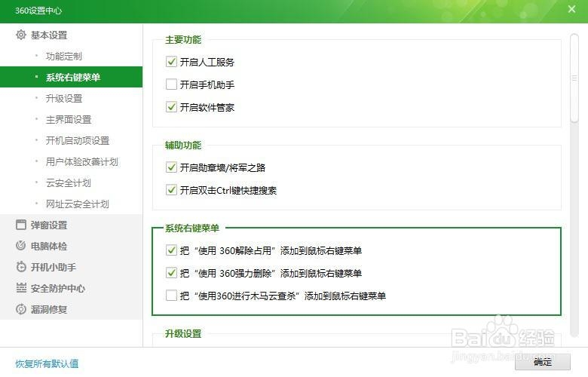Click the window icon beside 弹窗设置
The width and height of the screenshot is (588, 377).
pos(21,225)
